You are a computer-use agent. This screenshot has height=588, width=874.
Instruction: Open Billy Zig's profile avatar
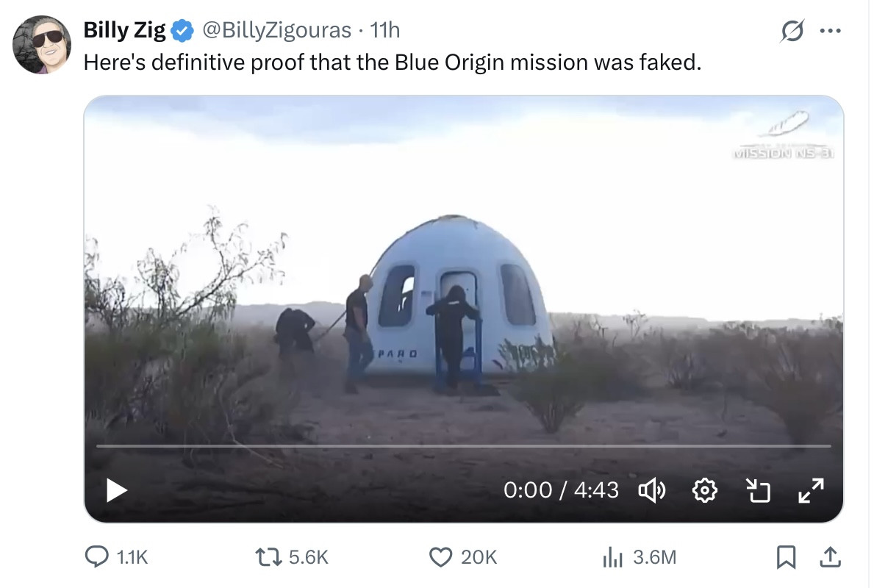(x=42, y=45)
